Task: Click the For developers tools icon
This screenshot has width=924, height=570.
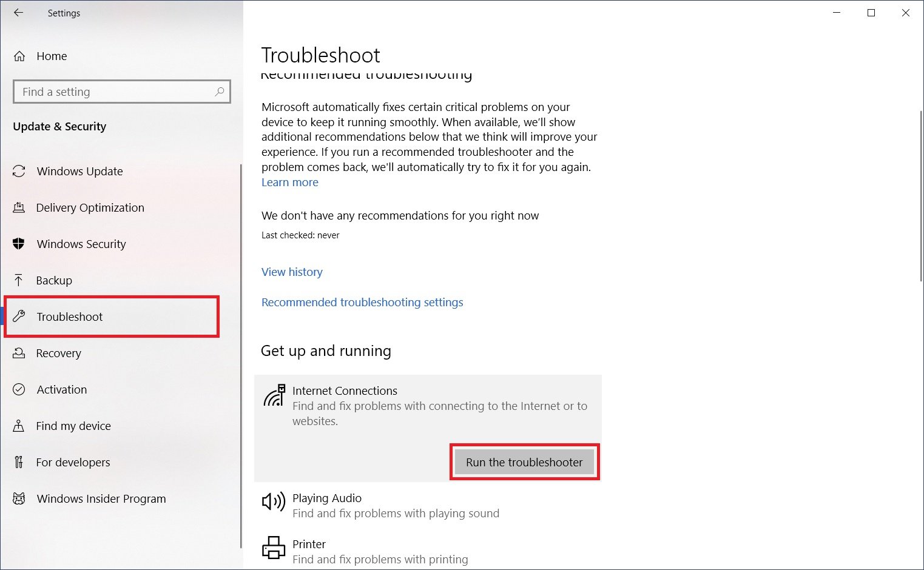Action: click(x=19, y=462)
